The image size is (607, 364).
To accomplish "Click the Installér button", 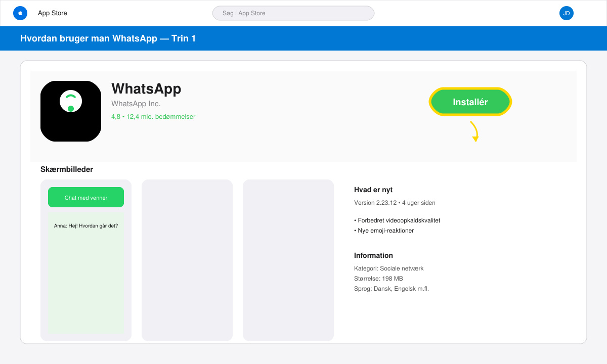I will click(470, 102).
